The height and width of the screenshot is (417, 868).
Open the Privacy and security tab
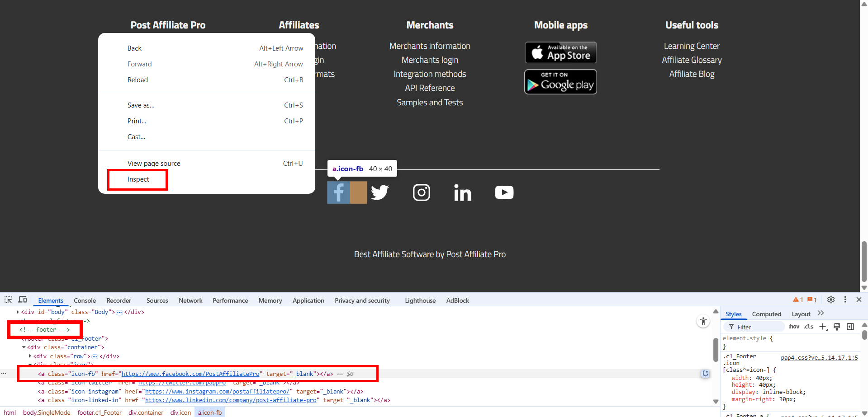tap(362, 300)
